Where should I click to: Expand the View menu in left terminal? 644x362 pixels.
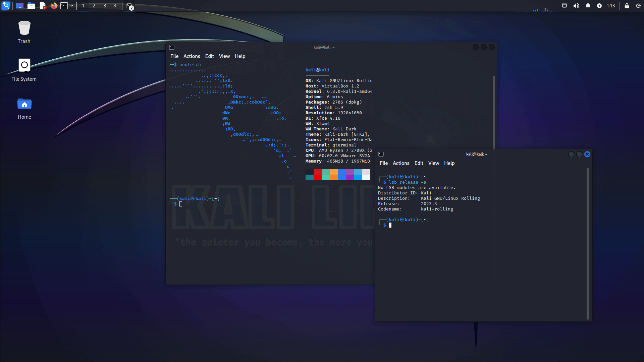(x=224, y=56)
